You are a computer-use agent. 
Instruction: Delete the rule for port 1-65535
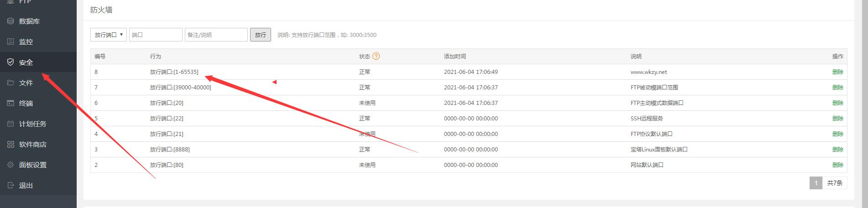click(x=837, y=72)
